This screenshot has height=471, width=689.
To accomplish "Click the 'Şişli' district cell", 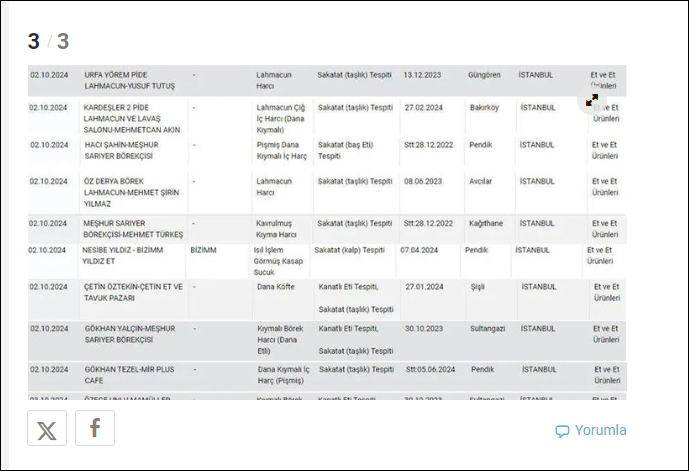I will 477,287.
